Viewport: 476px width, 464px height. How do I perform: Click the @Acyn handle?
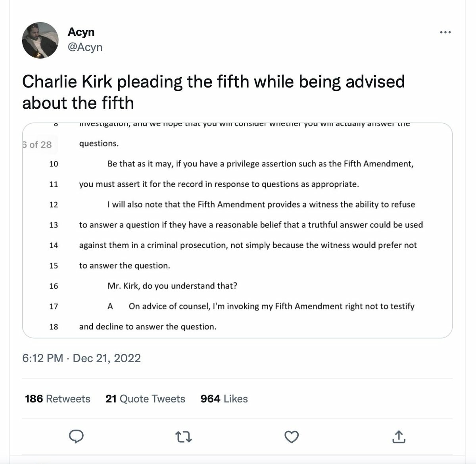[x=85, y=47]
